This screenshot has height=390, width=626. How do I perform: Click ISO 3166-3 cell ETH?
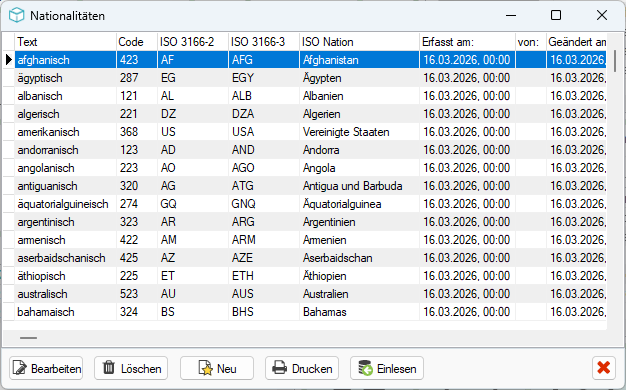264,275
